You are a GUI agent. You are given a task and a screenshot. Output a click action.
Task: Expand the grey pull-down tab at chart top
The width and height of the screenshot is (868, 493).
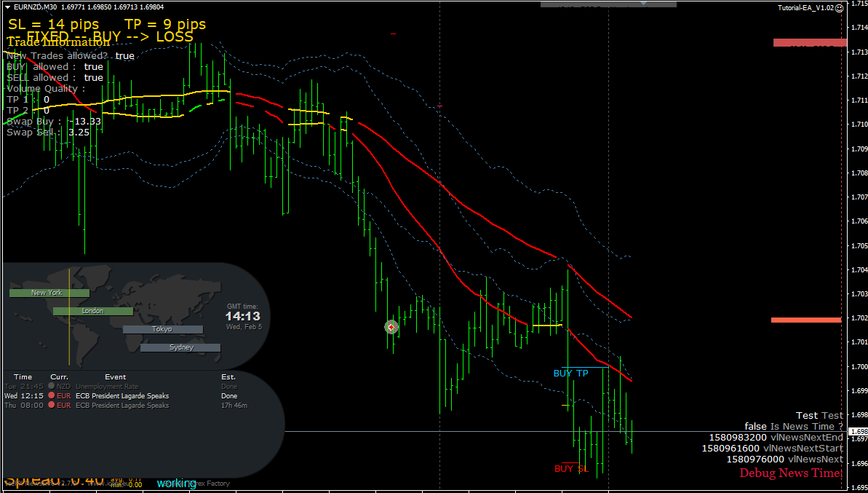pos(608,4)
